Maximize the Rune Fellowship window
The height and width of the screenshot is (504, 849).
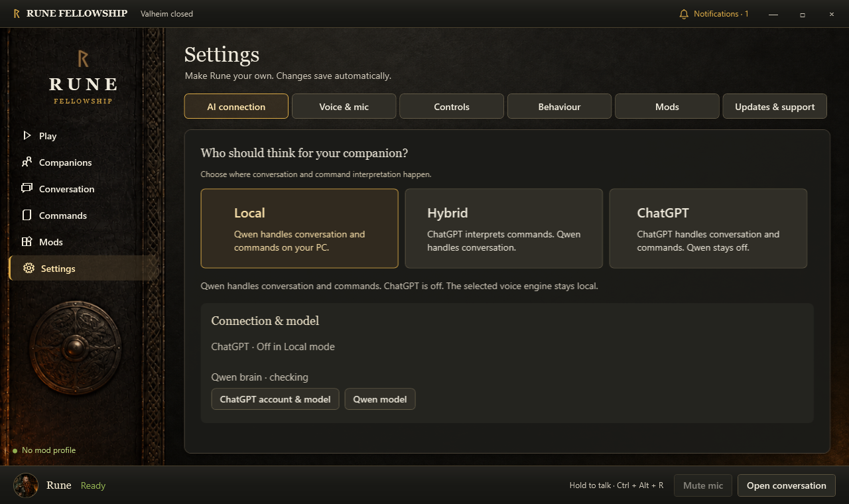[802, 14]
